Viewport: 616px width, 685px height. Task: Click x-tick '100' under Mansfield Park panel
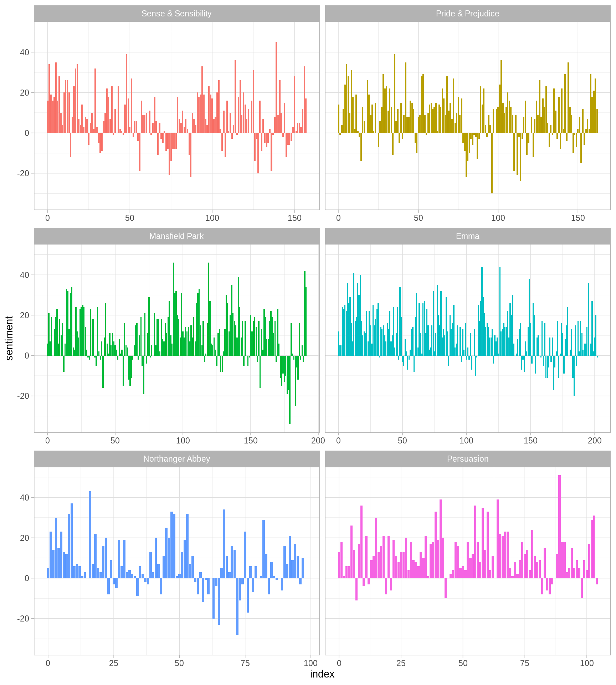point(183,441)
